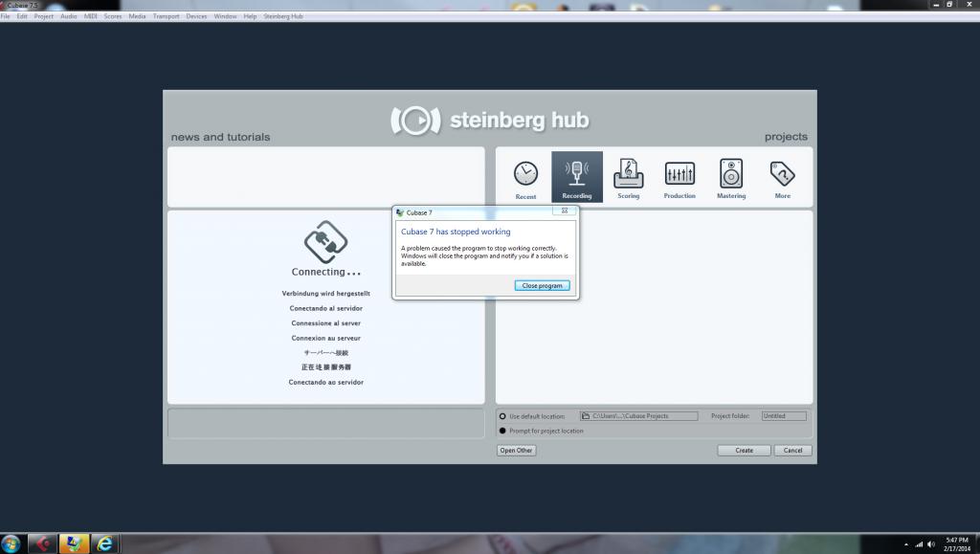
Task: Click the Open Other button
Action: point(516,451)
